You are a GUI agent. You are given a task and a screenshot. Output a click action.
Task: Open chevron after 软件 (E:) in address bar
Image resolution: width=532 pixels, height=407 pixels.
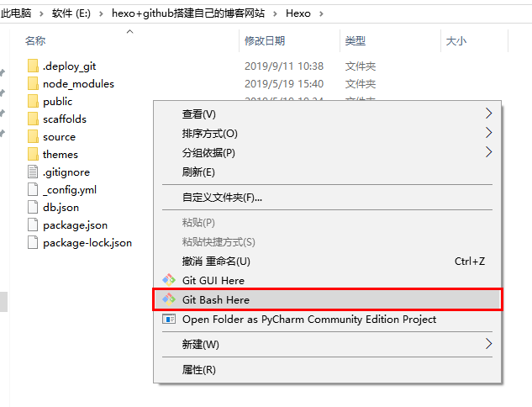101,13
